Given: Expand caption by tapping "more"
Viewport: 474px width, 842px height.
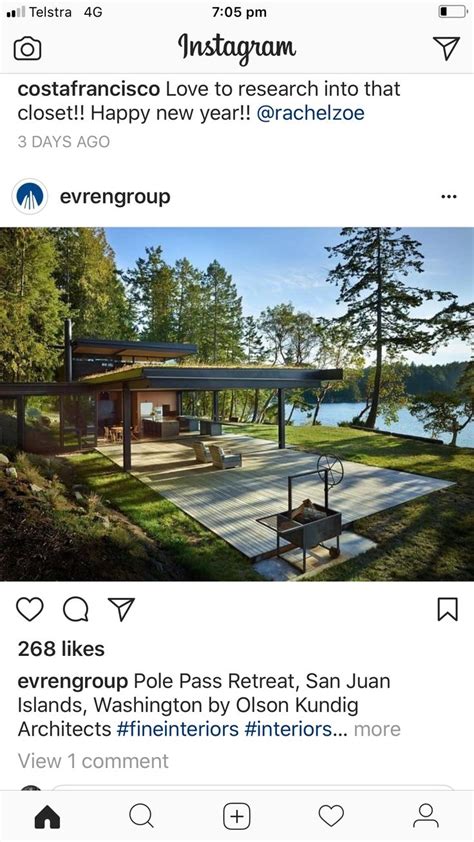Looking at the screenshot, I should 377,729.
